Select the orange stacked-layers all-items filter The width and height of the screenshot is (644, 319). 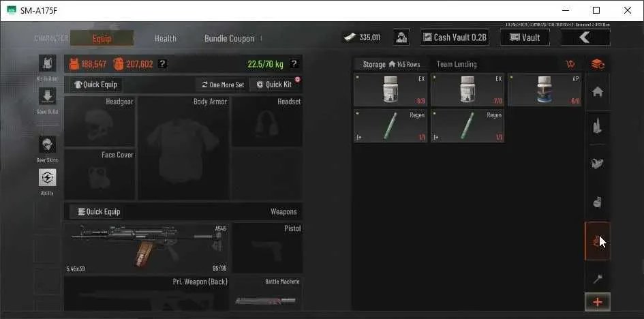598,64
